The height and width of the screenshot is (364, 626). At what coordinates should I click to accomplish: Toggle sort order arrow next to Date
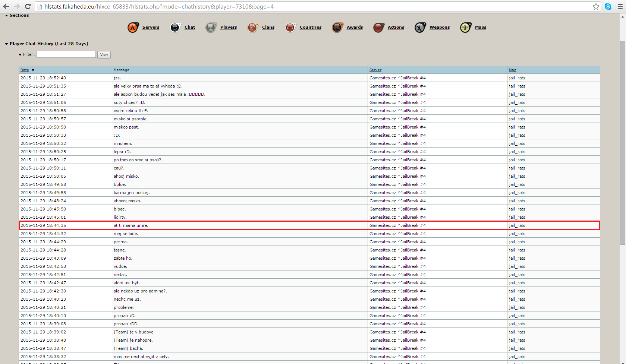(x=33, y=70)
